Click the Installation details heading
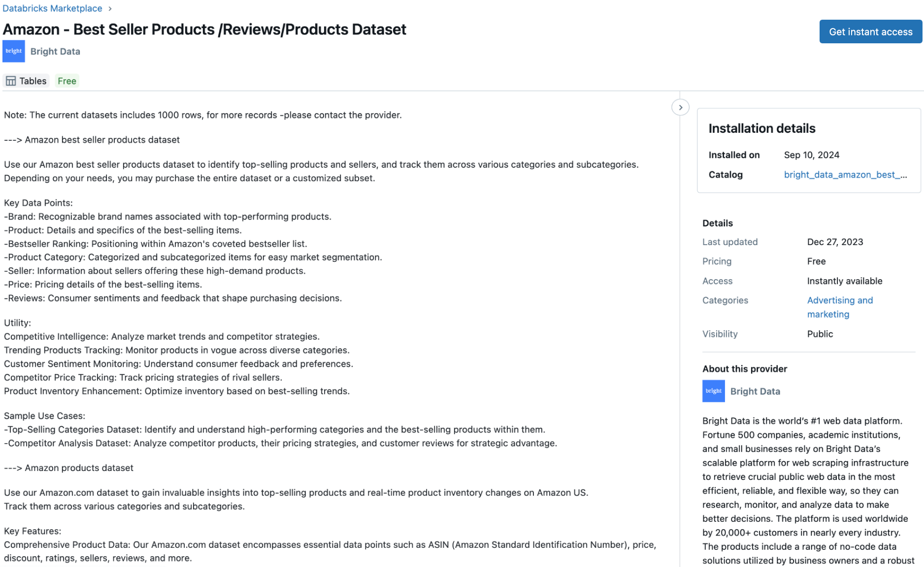Viewport: 924px width, 567px height. tap(761, 128)
